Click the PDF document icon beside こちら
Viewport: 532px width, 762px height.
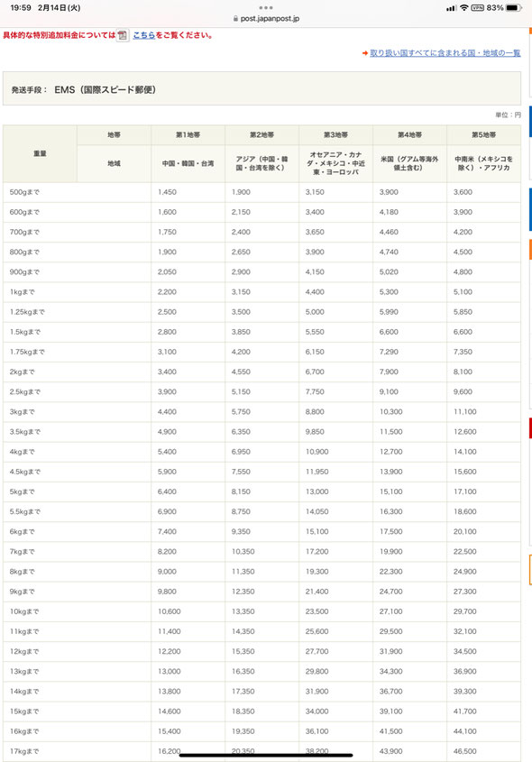(x=123, y=35)
